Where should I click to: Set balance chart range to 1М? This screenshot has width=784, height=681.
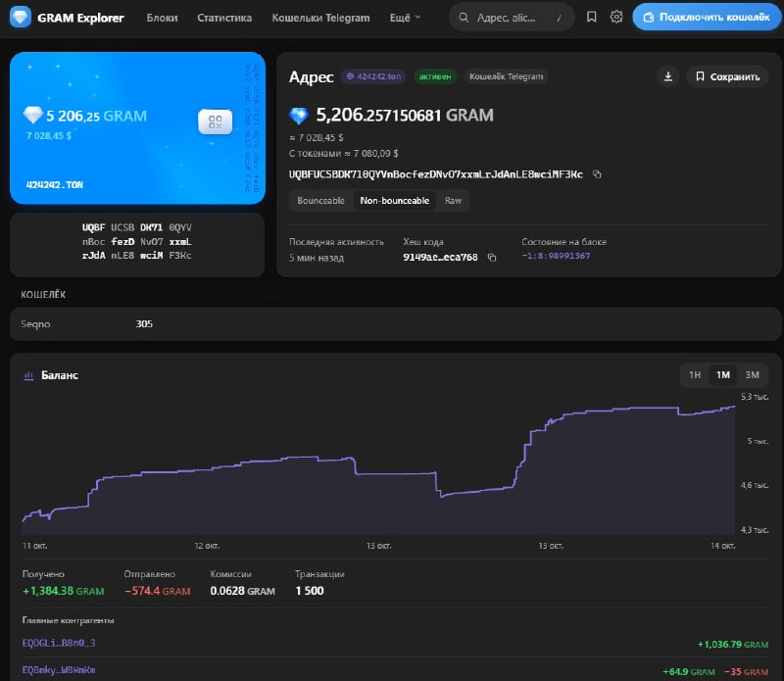click(x=723, y=375)
